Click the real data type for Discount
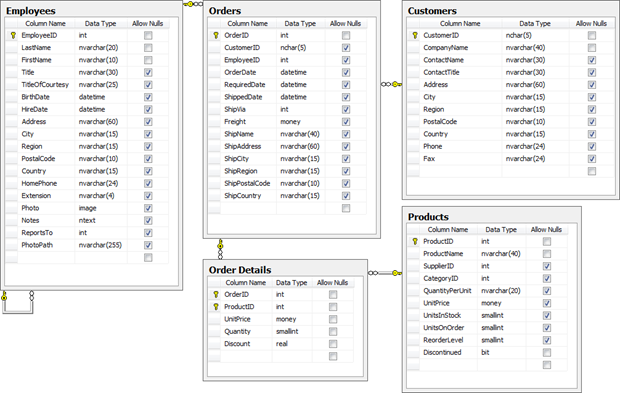This screenshot has width=620, height=393. [282, 344]
